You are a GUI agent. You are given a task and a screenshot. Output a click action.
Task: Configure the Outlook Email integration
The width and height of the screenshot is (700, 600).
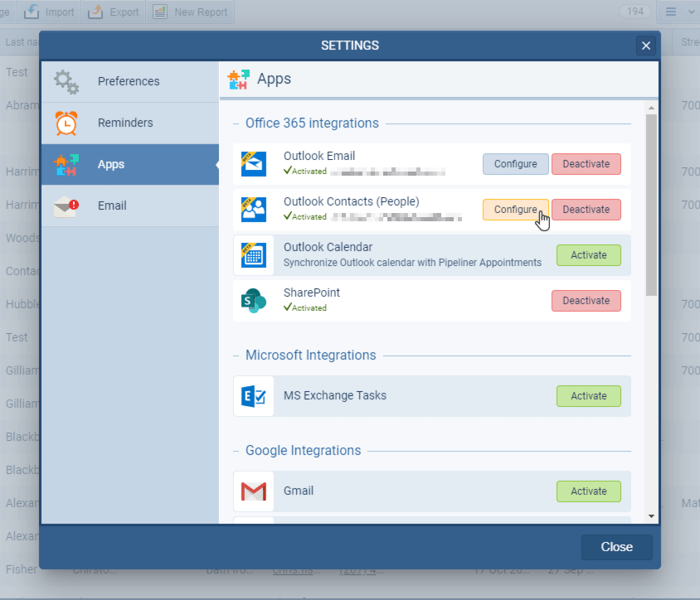[x=515, y=163]
